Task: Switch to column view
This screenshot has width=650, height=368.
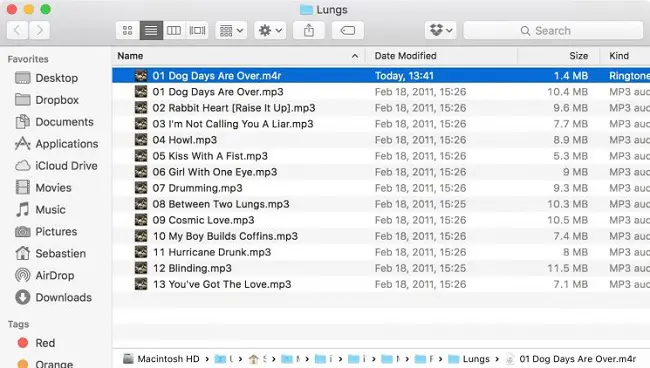Action: (x=174, y=30)
